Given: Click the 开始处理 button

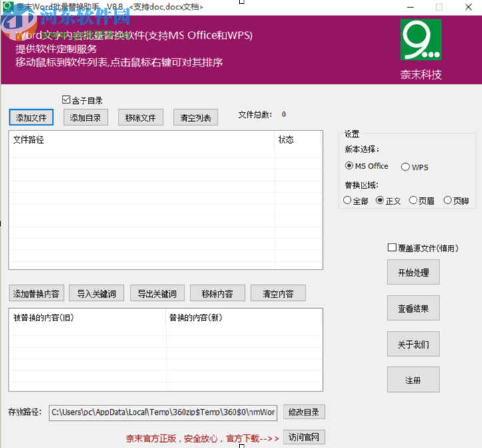Looking at the screenshot, I should tap(413, 272).
